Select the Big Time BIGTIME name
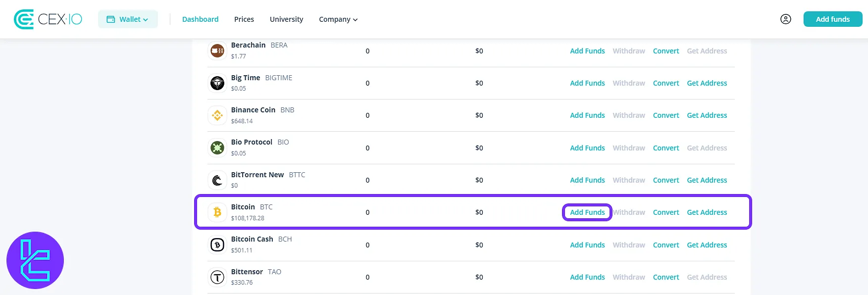868x295 pixels. pos(261,78)
